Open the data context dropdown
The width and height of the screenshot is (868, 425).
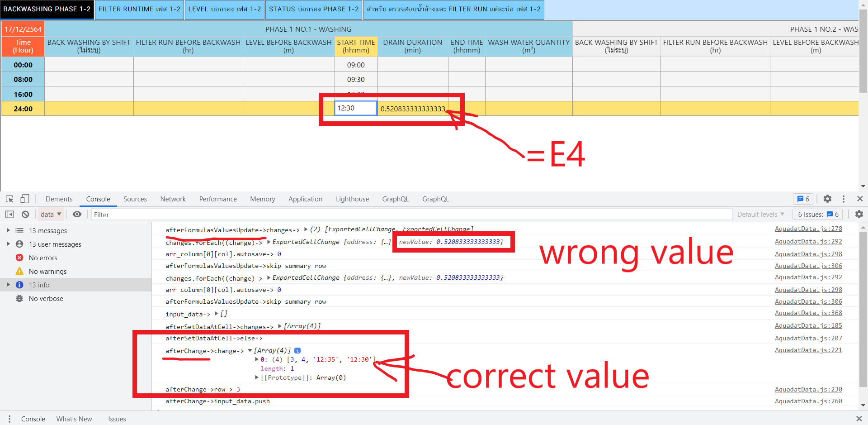(51, 215)
